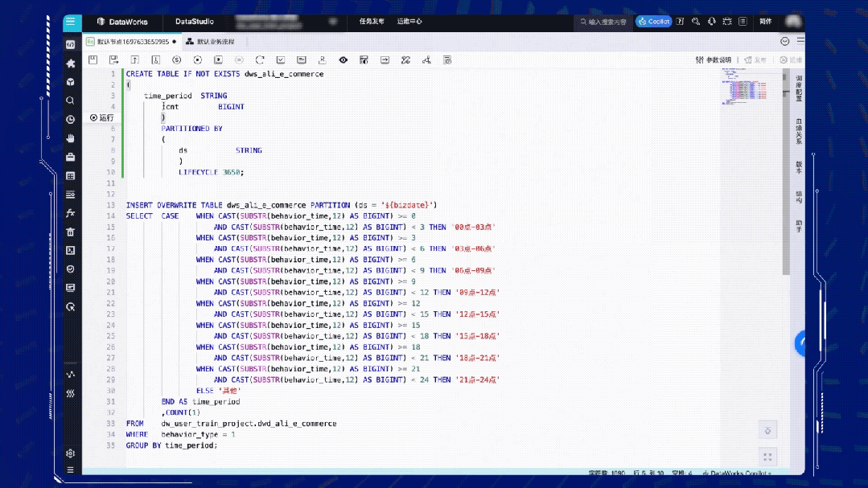This screenshot has height=488, width=868.
Task: Open the DataStudio menu item
Action: 195,22
